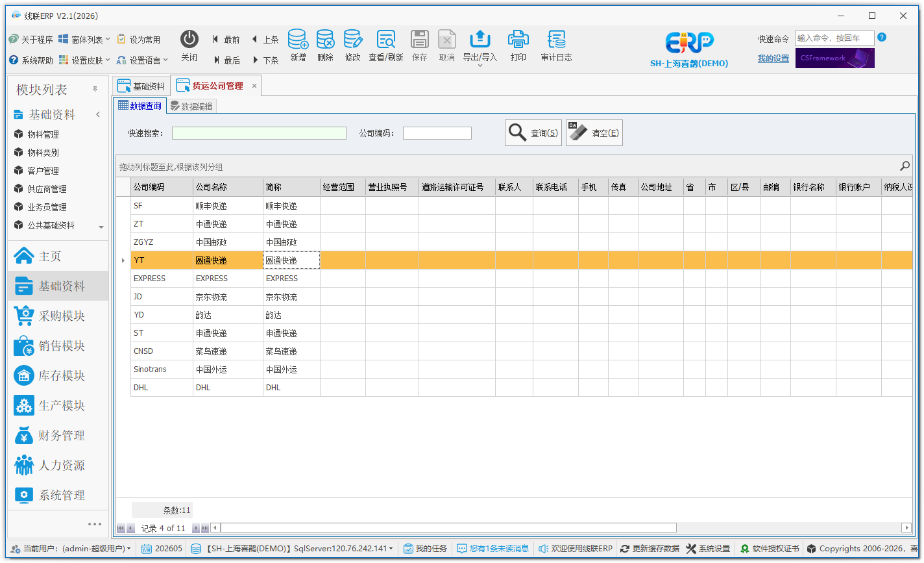This screenshot has height=563, width=924.
Task: Select the 数据查询 sub-tab
Action: point(140,106)
